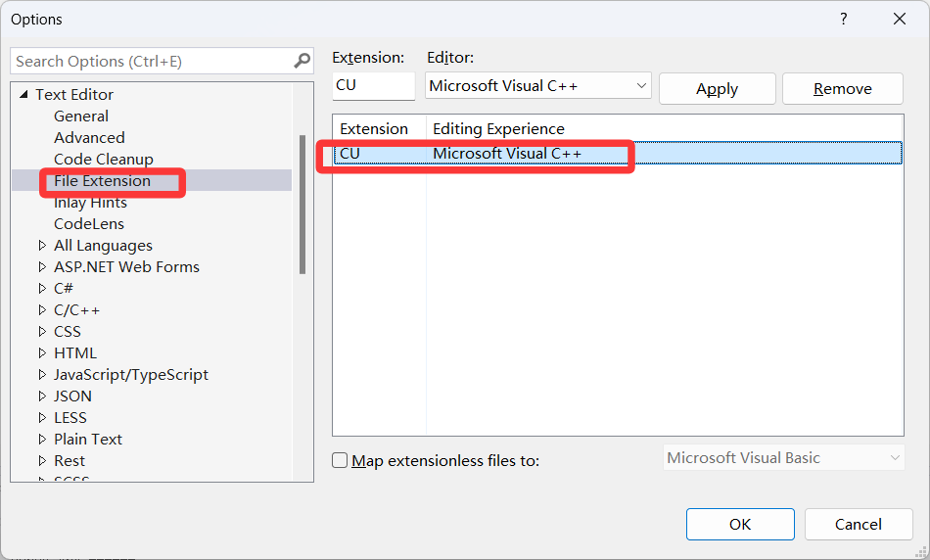Expand the HTML node

click(42, 353)
